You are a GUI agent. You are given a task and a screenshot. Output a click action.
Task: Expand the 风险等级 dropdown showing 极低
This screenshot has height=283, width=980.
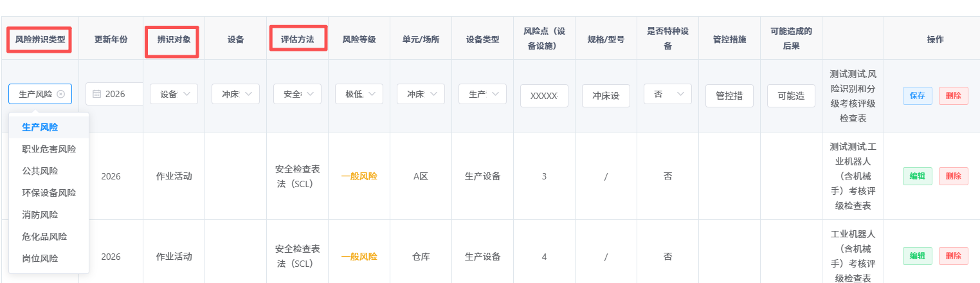tap(359, 94)
